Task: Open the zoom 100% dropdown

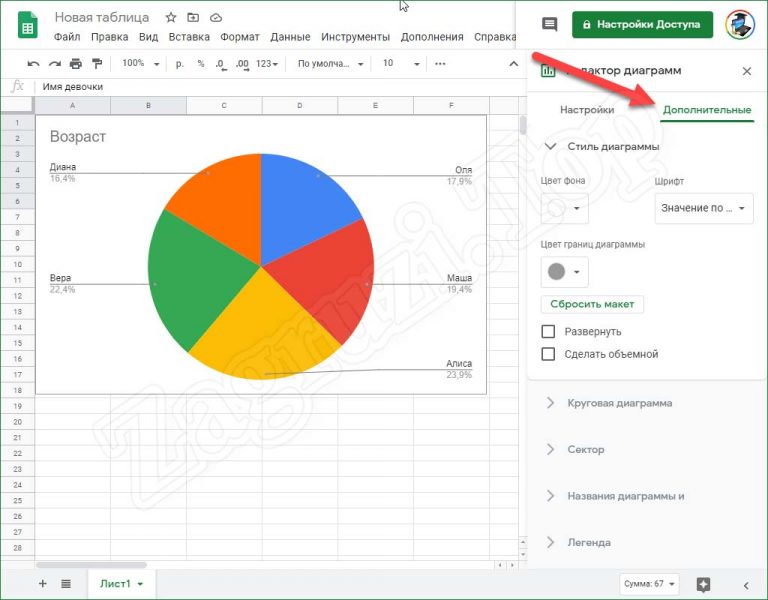Action: pos(141,64)
